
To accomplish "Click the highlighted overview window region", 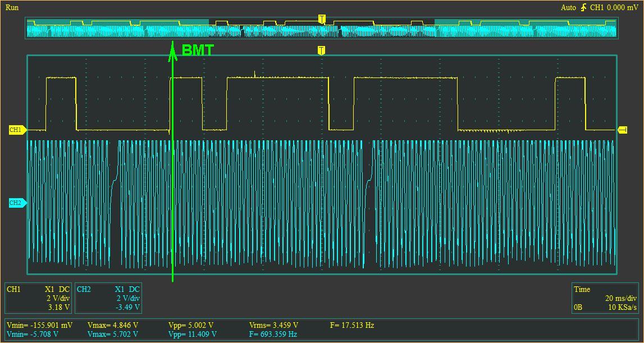I will click(x=322, y=28).
